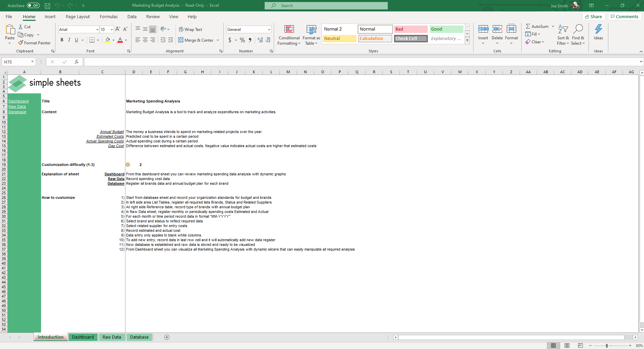Open the font size dropdown showing 10

[x=112, y=30]
